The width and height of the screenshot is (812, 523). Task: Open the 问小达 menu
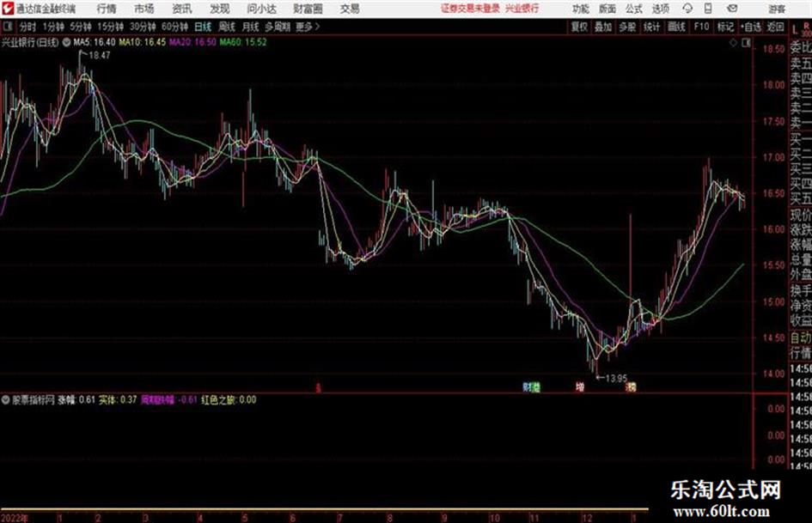pyautogui.click(x=261, y=9)
